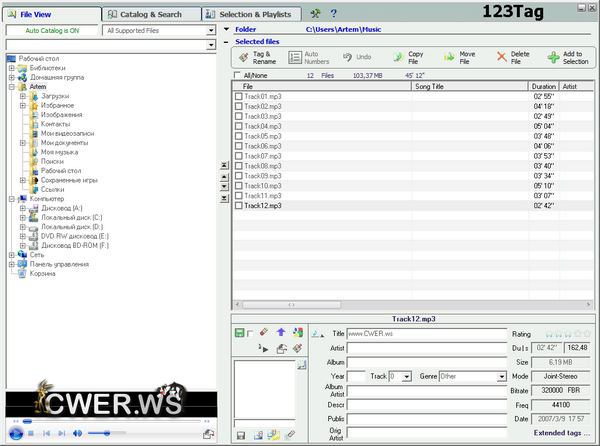This screenshot has height=446, width=600.
Task: Move selected file to bottom of list
Action: click(225, 198)
